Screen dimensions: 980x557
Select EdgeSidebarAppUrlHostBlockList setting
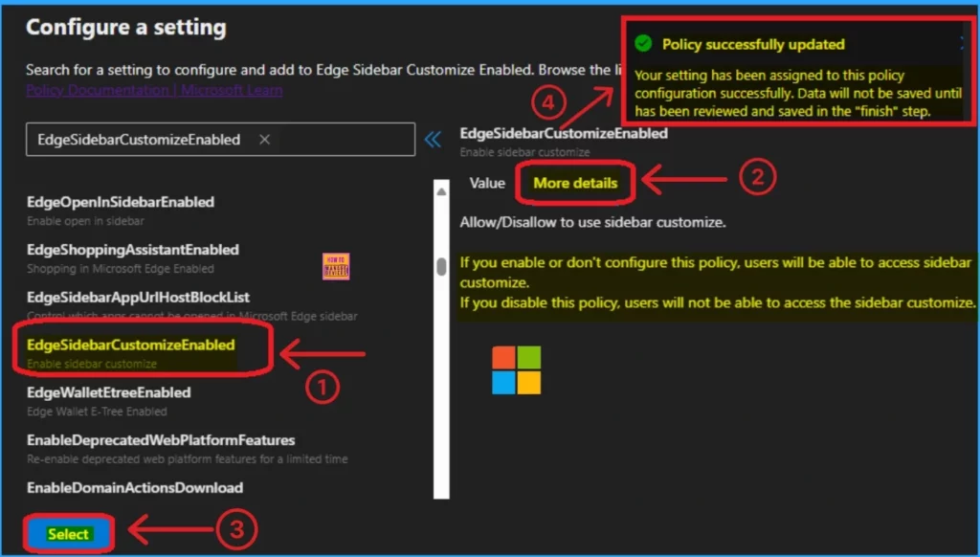pos(138,297)
